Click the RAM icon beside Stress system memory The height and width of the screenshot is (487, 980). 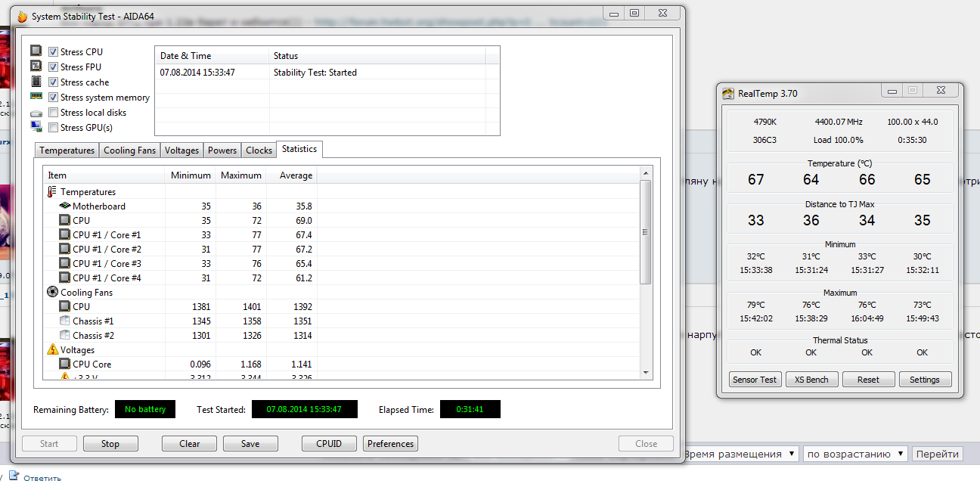click(x=36, y=97)
